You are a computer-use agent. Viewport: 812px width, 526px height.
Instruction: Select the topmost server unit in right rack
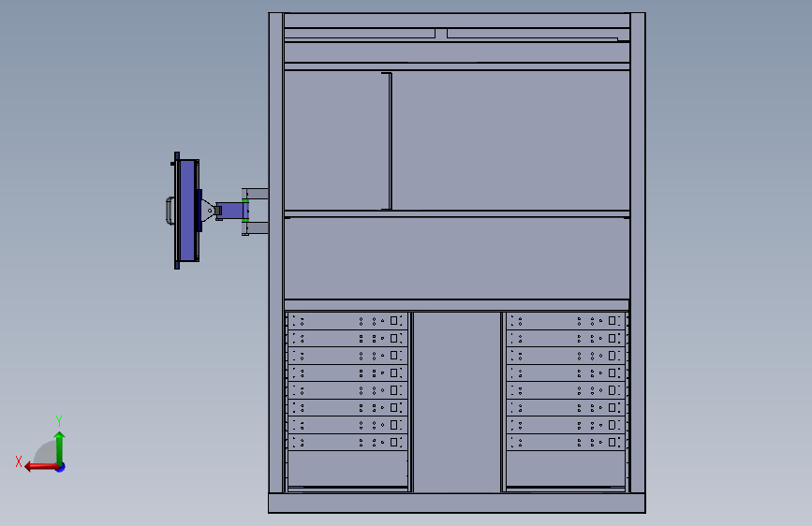566,321
